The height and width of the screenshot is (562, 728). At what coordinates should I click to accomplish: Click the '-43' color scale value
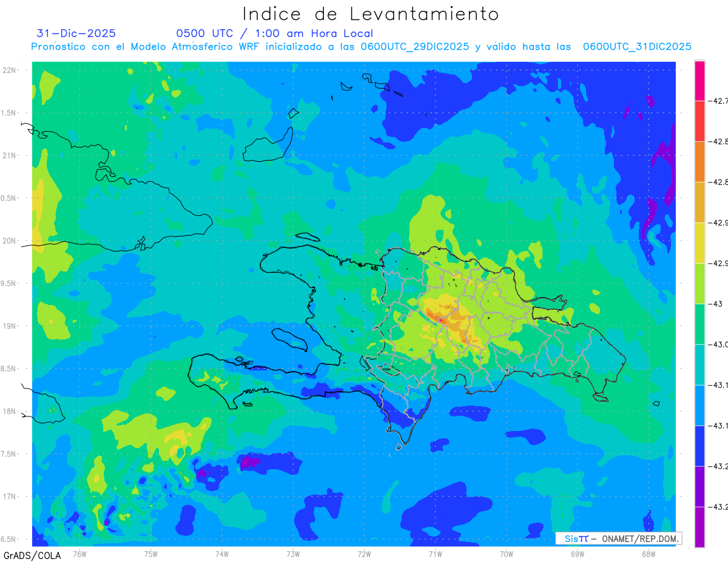tap(716, 304)
